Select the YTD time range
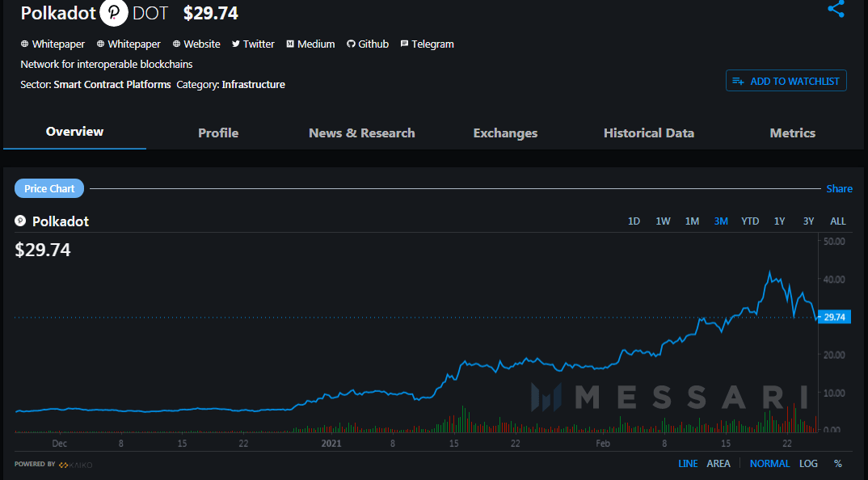The height and width of the screenshot is (480, 868). 750,221
